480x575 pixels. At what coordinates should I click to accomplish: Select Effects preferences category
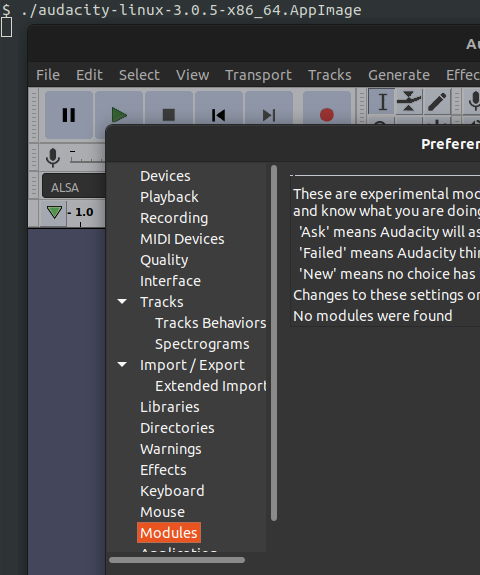tap(163, 470)
